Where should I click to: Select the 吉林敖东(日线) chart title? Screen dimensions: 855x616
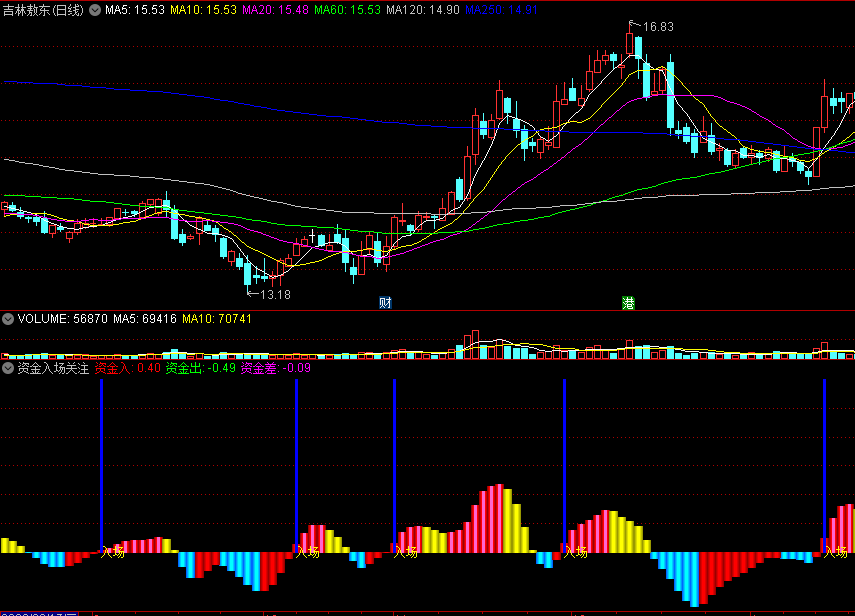tap(43, 10)
